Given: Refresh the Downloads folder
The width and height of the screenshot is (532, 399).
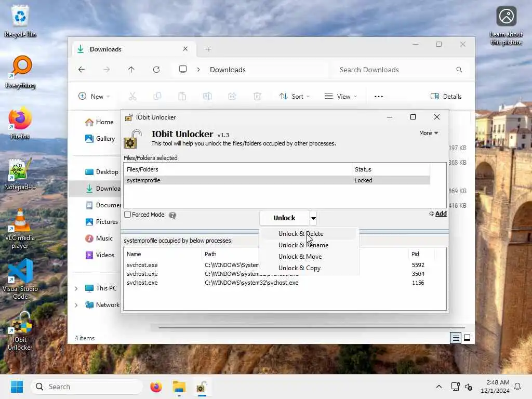Looking at the screenshot, I should (156, 70).
